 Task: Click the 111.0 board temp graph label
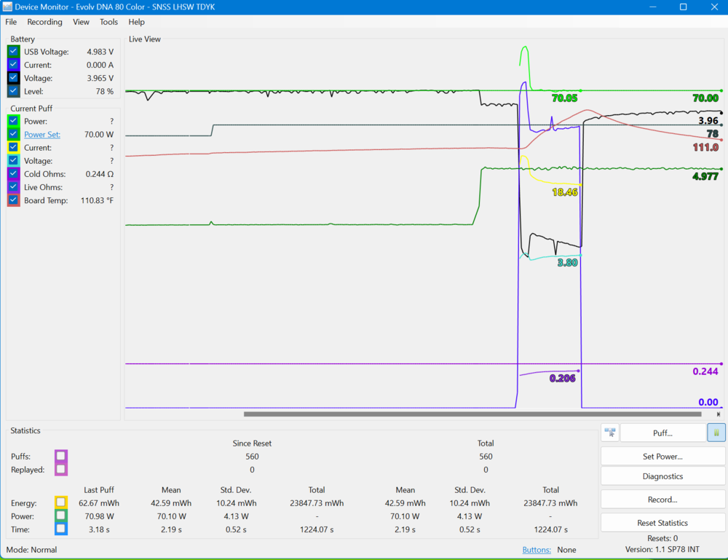pyautogui.click(x=705, y=148)
